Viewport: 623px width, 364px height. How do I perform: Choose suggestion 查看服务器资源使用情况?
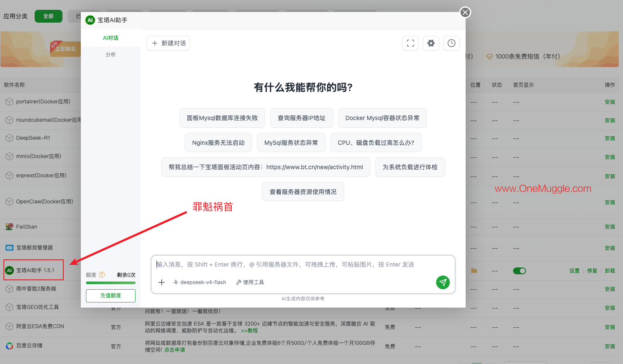click(303, 192)
